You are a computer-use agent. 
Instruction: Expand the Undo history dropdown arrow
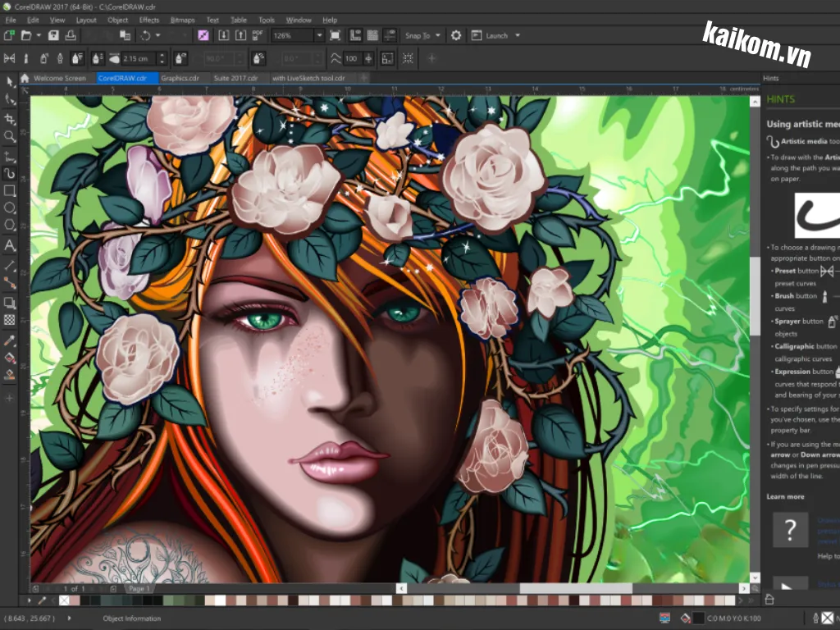[157, 35]
